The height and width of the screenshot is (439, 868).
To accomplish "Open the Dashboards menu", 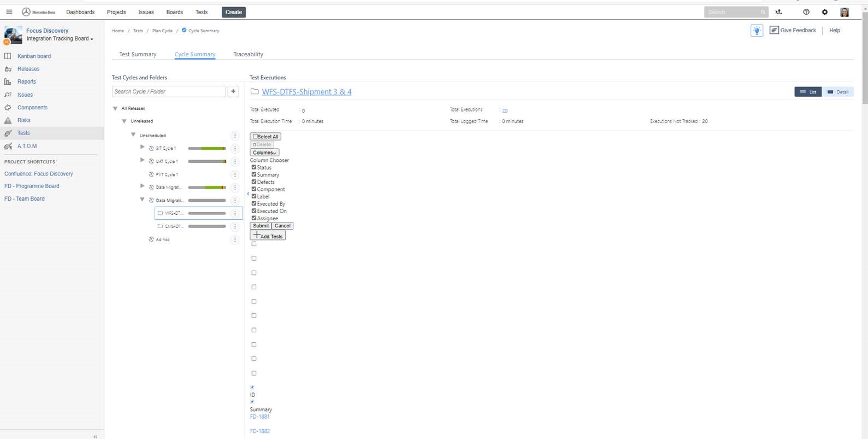I will 80,12.
